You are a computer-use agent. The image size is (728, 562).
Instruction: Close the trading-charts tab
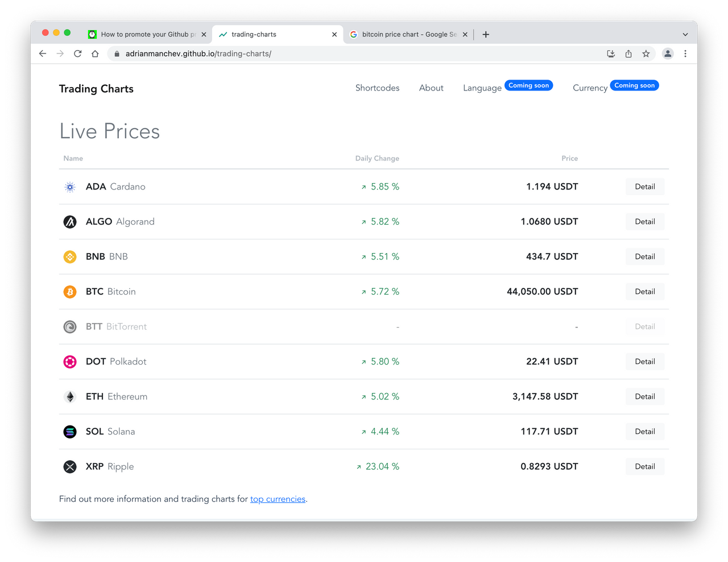click(334, 34)
